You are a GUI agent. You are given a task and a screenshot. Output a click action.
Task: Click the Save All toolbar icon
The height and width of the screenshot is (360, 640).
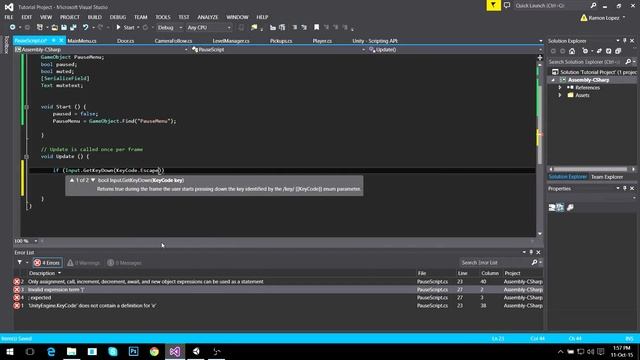[x=73, y=27]
